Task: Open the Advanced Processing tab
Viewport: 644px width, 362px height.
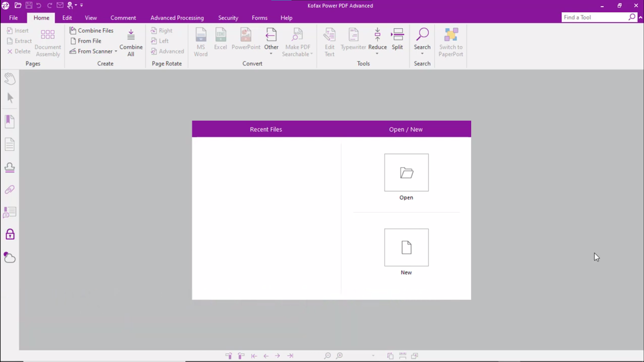Action: pos(177,18)
